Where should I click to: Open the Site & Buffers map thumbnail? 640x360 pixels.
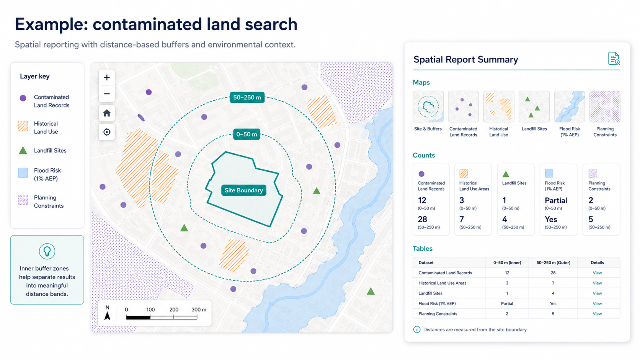pyautogui.click(x=428, y=107)
